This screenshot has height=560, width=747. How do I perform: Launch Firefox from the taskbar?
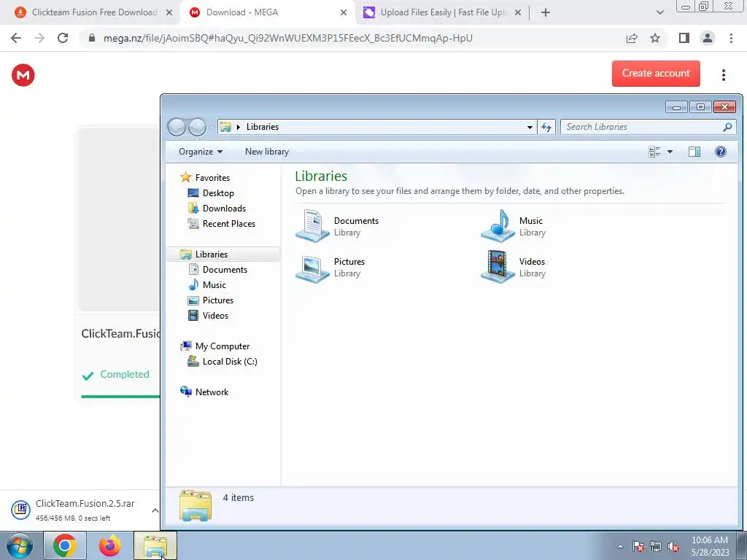pyautogui.click(x=109, y=545)
